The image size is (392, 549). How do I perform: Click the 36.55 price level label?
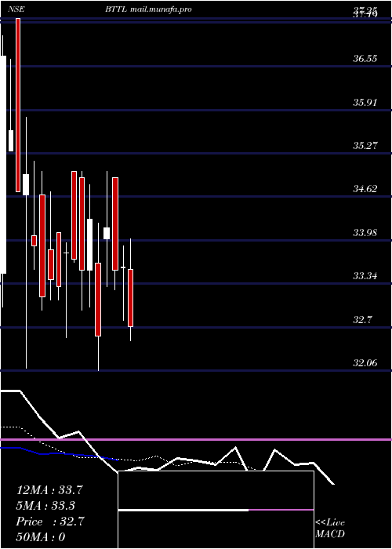[365, 59]
